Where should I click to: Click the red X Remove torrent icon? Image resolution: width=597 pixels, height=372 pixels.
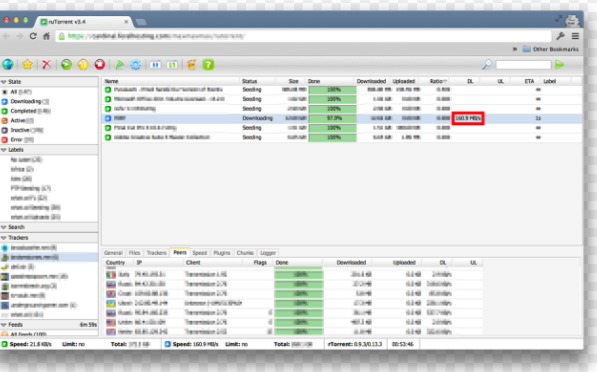click(x=46, y=64)
